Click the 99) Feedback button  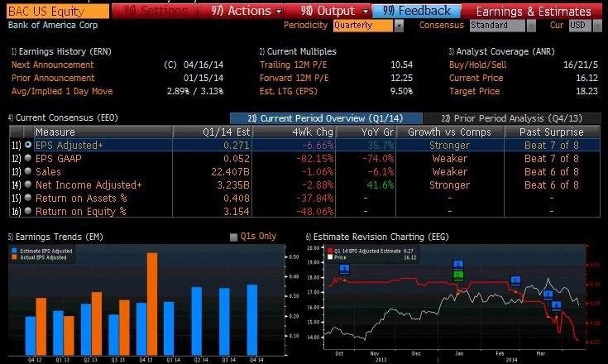(417, 11)
